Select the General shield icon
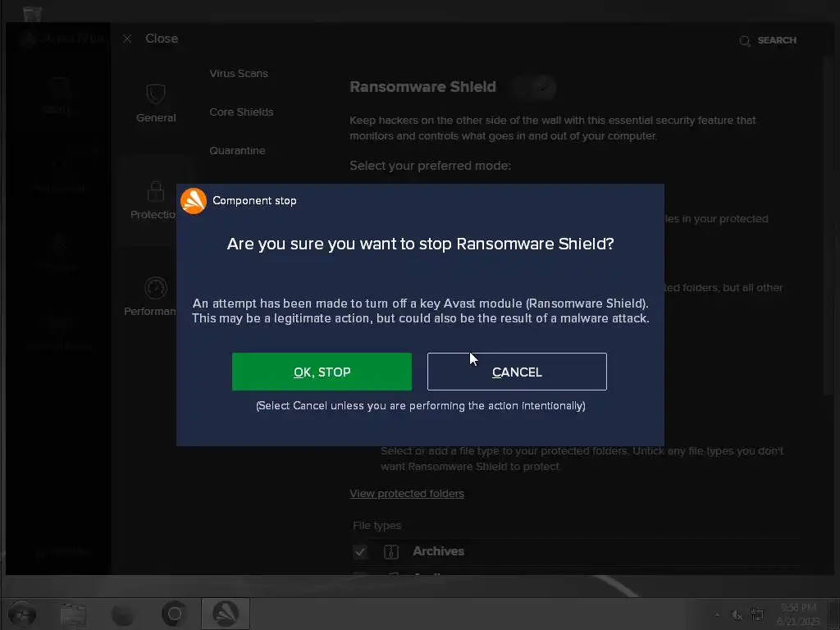 [x=156, y=94]
